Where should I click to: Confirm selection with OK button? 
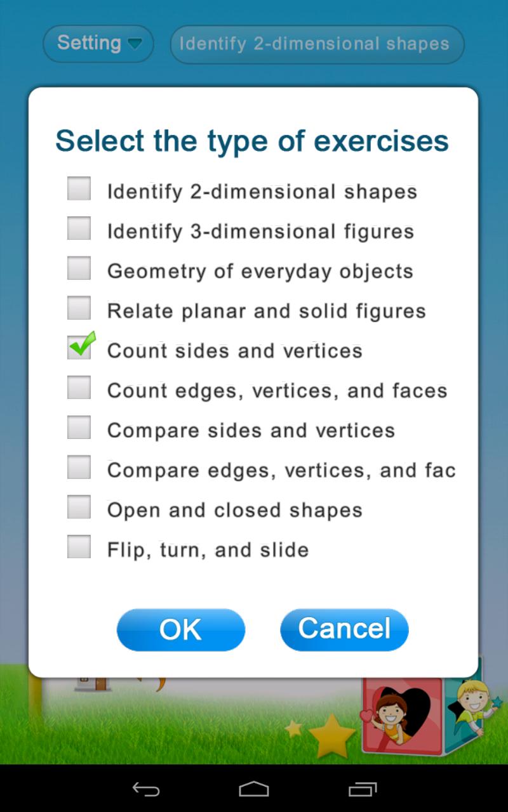181,629
